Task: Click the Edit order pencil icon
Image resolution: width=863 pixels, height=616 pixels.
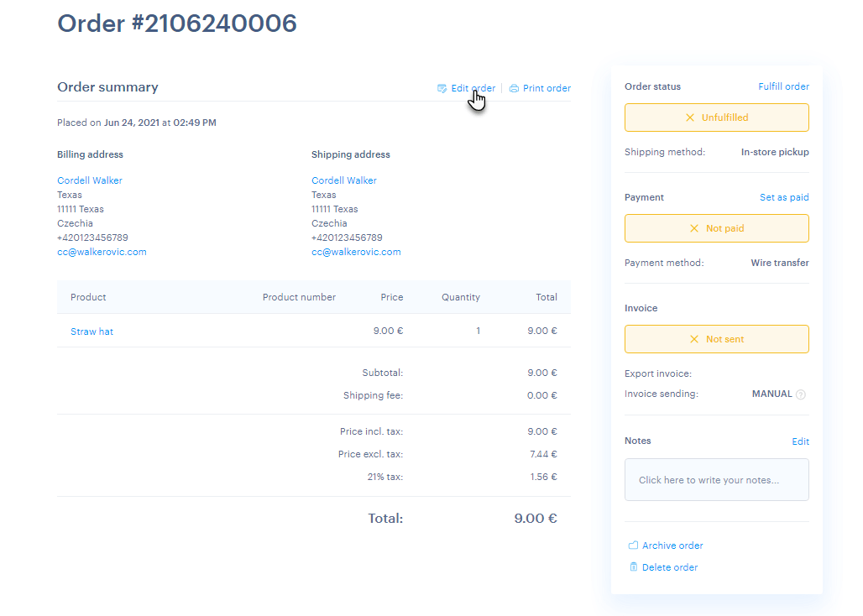Action: (x=442, y=88)
